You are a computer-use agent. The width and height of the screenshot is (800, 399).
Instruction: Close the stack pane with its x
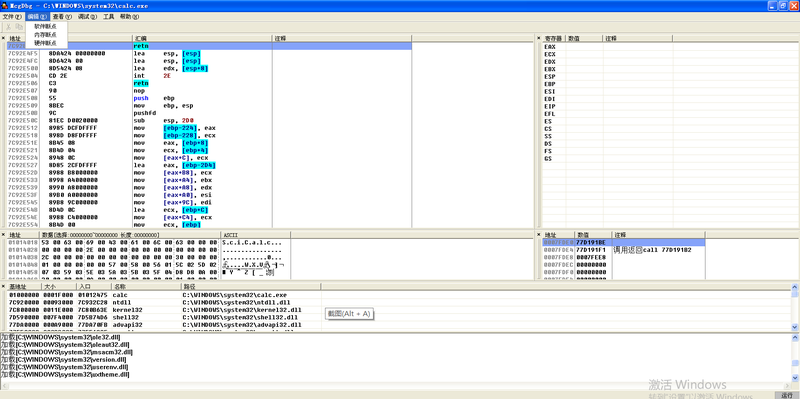click(x=538, y=235)
